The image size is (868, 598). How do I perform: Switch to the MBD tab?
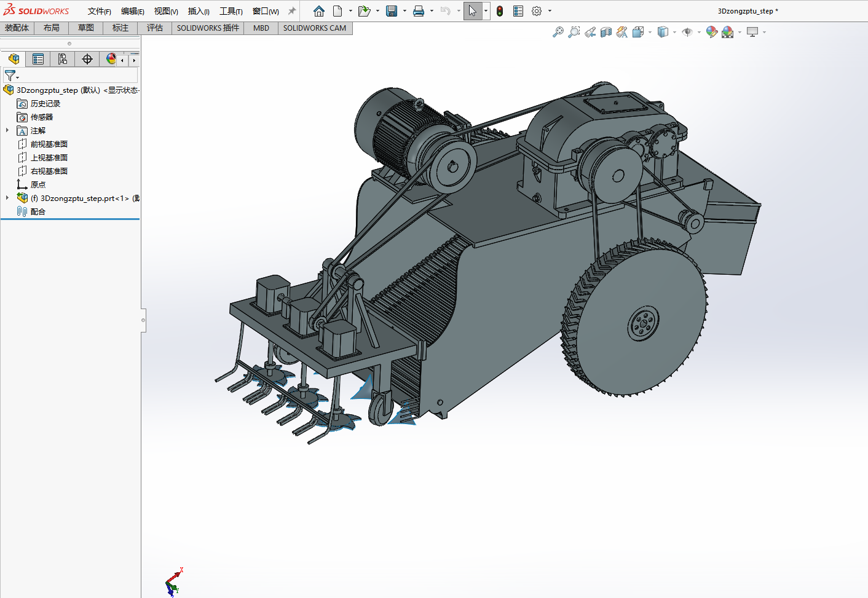tap(261, 28)
